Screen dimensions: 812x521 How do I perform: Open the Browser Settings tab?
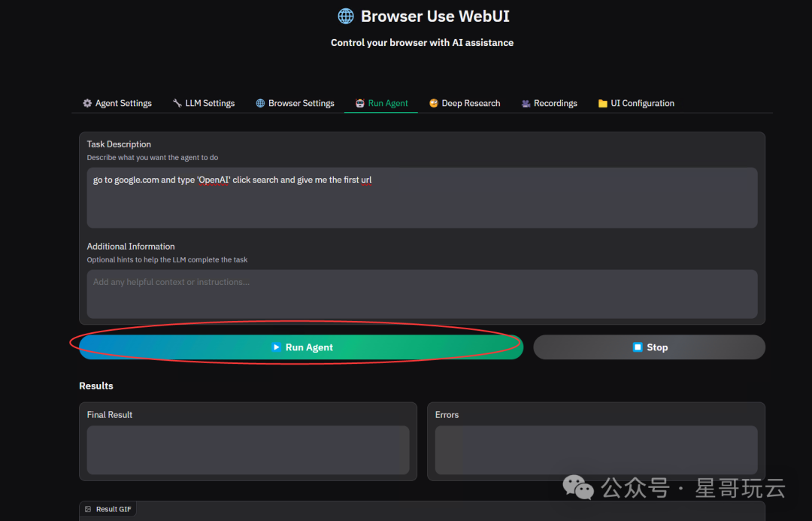[295, 103]
